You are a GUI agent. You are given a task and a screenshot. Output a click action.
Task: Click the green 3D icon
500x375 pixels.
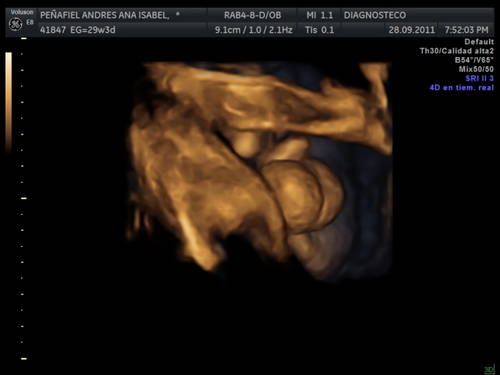click(x=489, y=369)
